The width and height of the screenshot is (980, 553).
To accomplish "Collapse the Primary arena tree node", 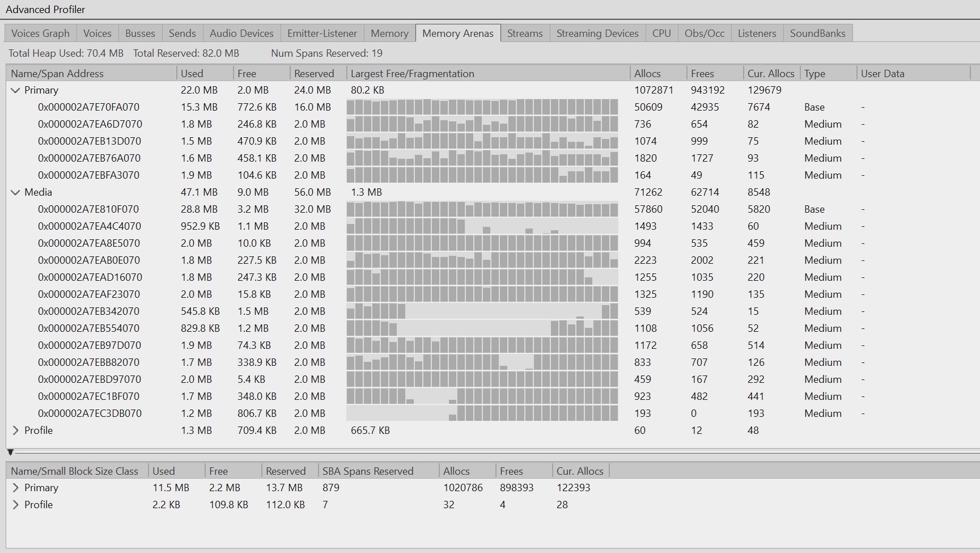I will click(15, 90).
